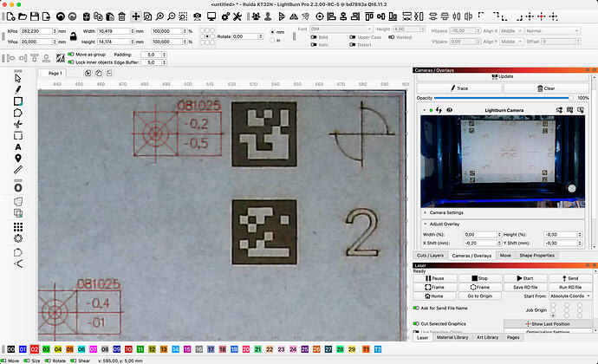Open the Pages tab
Viewport: 598px width, 364px height.
click(x=513, y=337)
